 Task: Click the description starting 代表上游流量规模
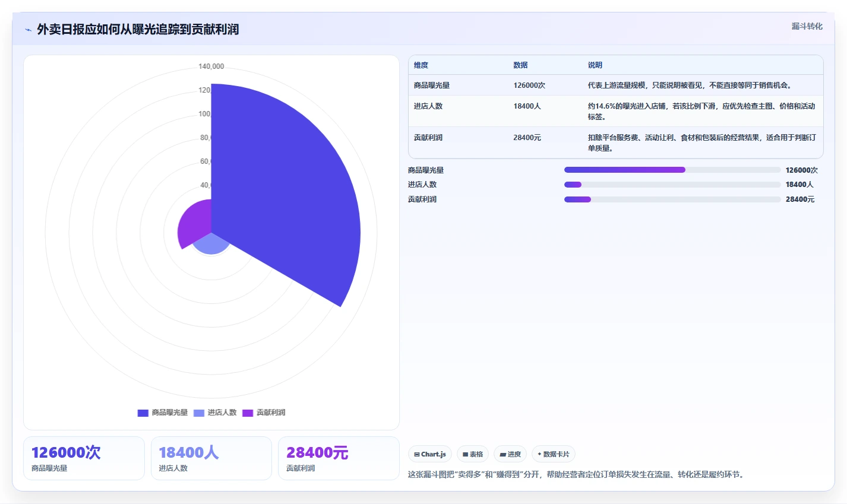pos(691,85)
